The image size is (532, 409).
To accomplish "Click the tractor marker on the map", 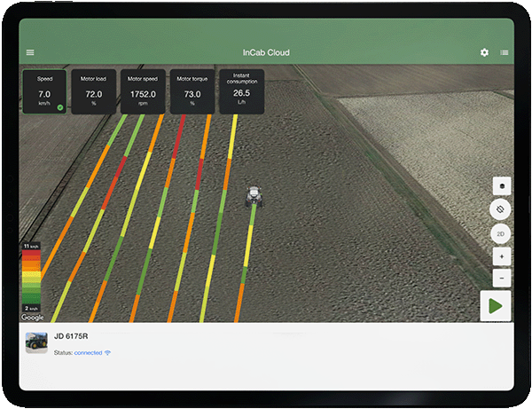I will point(254,196).
